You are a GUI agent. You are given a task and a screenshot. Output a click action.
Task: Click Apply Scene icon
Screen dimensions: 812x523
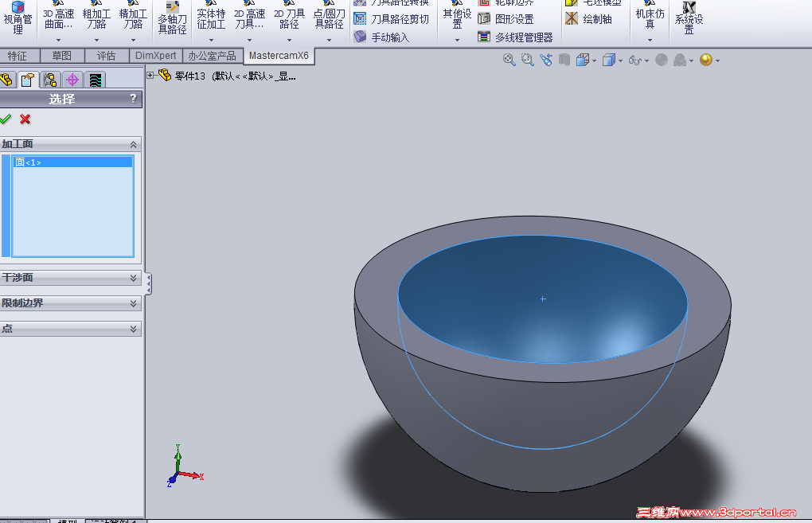pos(680,60)
